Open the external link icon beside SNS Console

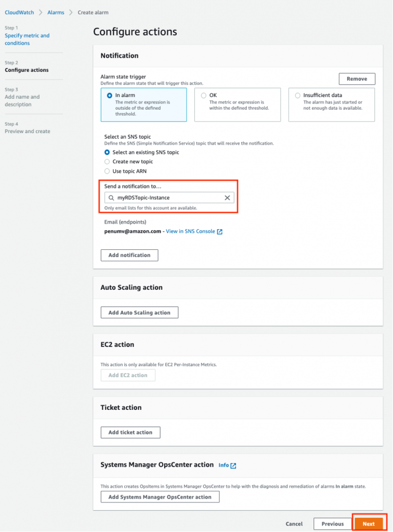click(219, 231)
